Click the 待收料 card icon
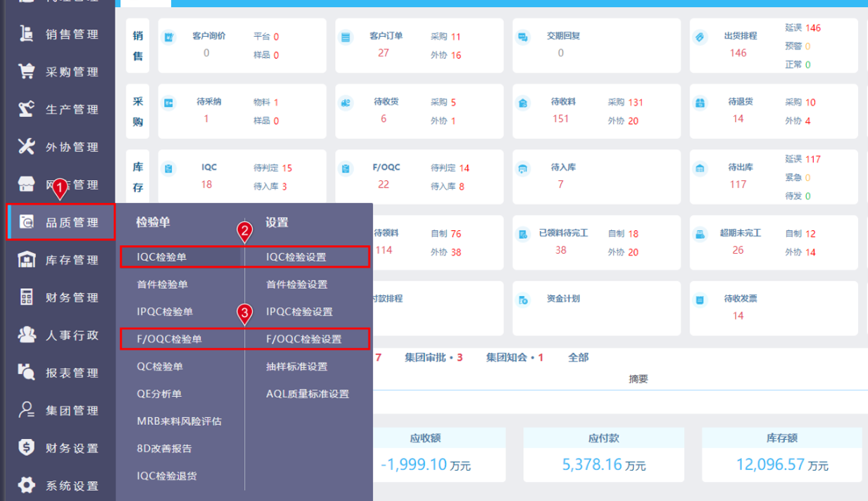The height and width of the screenshot is (501, 868). (523, 103)
